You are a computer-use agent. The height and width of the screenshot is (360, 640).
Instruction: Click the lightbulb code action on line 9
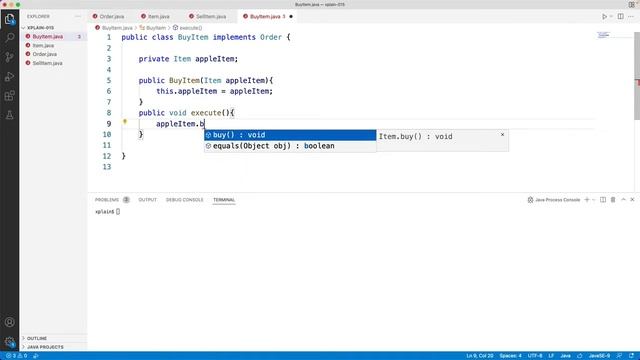click(x=125, y=122)
